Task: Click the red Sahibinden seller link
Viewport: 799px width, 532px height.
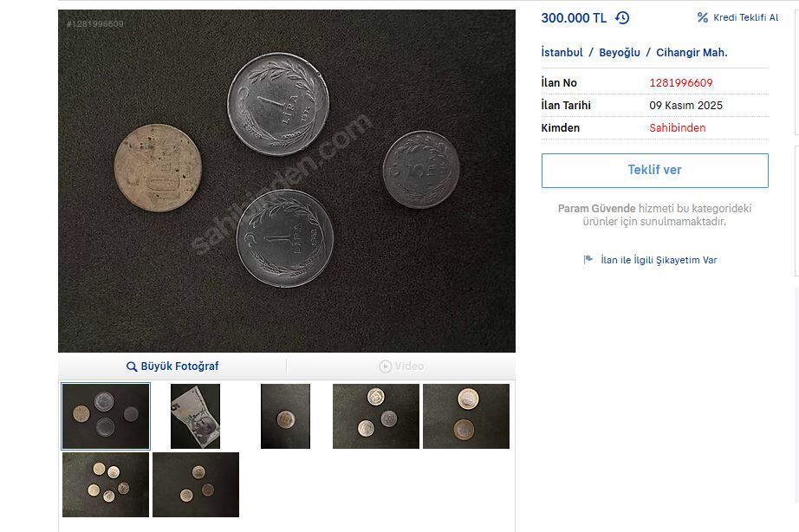Action: [678, 128]
